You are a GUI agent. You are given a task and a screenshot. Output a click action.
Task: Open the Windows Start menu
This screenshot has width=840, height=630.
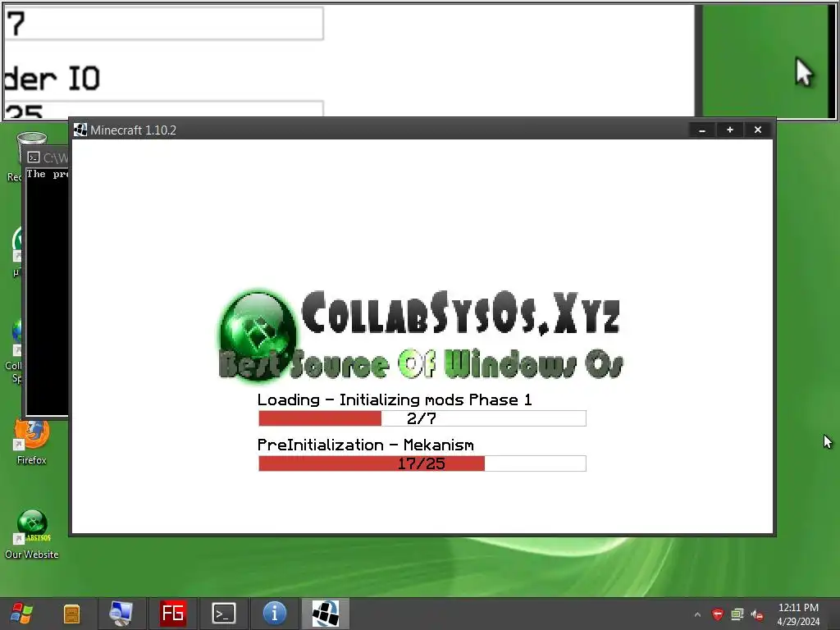pyautogui.click(x=21, y=614)
